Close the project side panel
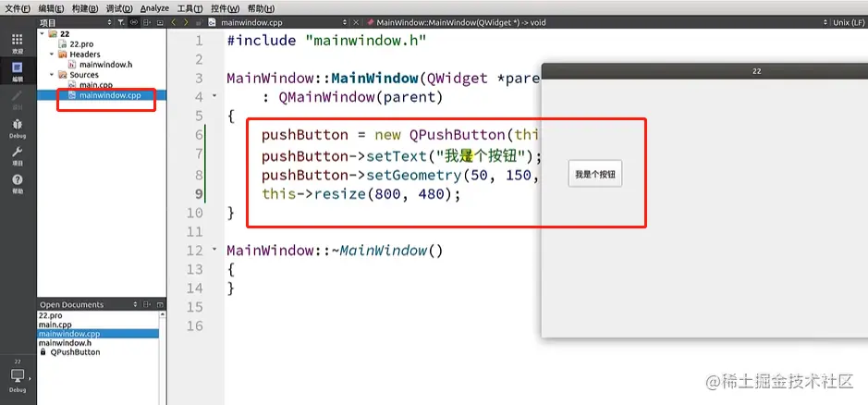 click(x=161, y=23)
